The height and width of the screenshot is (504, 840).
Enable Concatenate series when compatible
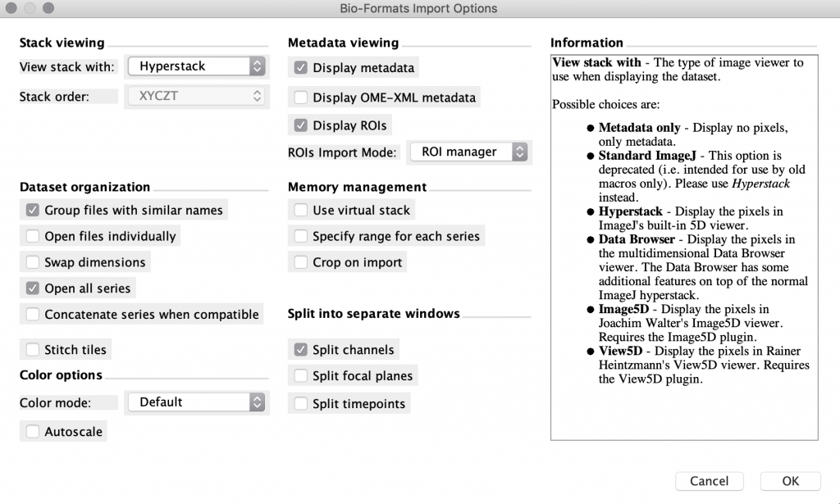coord(33,314)
